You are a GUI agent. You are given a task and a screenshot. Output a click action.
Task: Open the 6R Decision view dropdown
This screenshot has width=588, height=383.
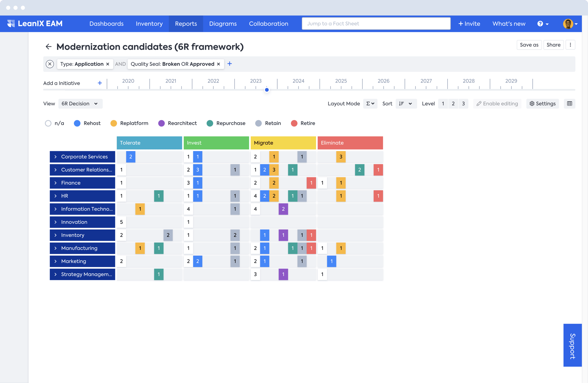pos(80,104)
